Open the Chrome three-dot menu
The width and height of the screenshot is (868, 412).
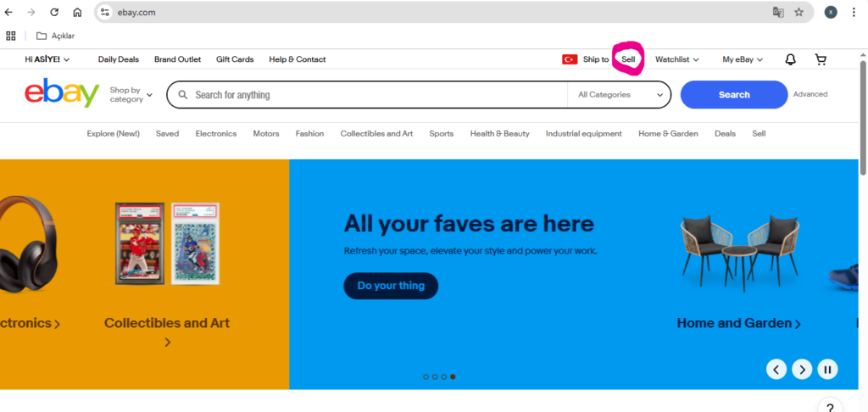pyautogui.click(x=854, y=12)
